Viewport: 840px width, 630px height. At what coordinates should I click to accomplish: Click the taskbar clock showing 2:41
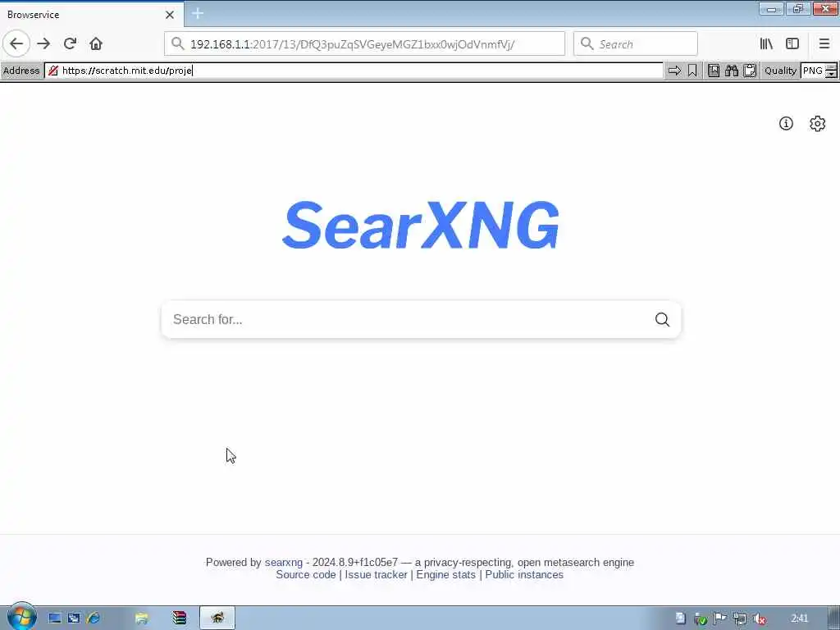pyautogui.click(x=799, y=619)
